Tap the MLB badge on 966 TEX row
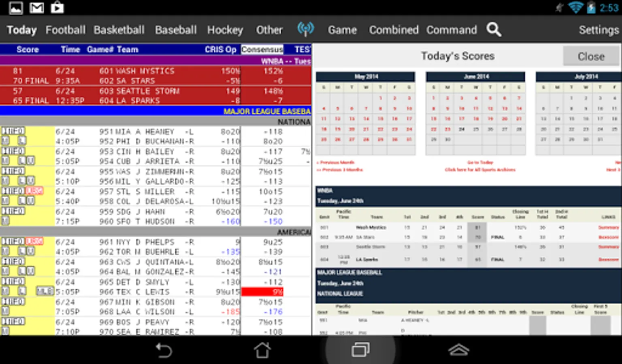Viewport: 622px width, 364px height. [x=45, y=291]
